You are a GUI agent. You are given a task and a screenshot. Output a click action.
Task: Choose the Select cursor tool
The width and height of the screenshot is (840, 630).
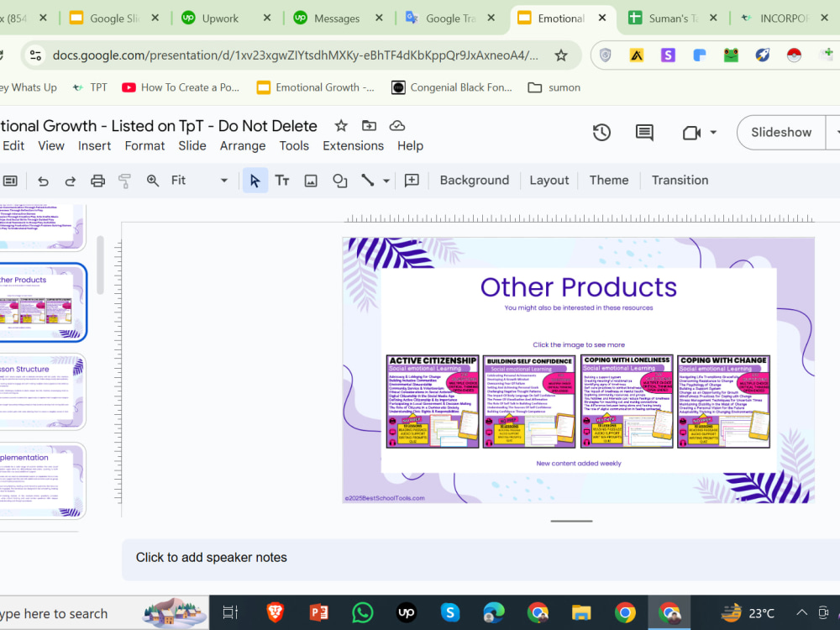(x=255, y=181)
